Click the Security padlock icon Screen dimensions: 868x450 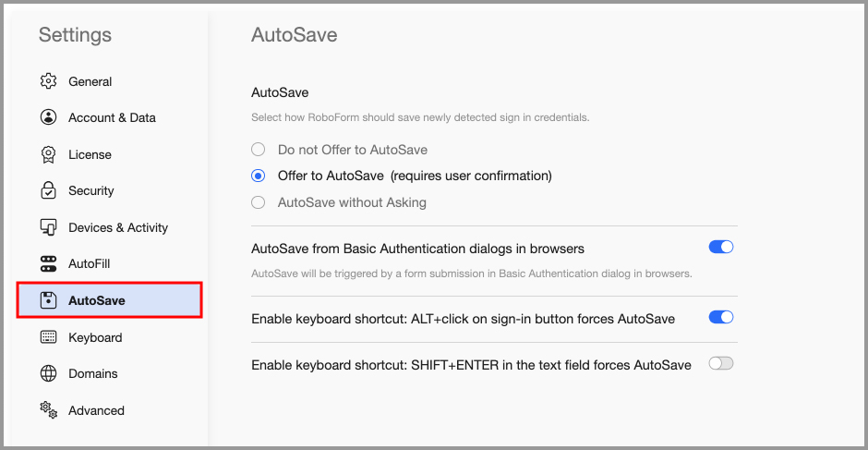[x=49, y=190]
